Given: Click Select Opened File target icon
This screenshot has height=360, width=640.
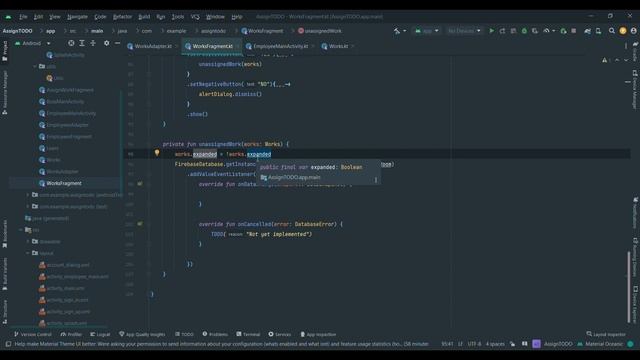Looking at the screenshot, I should [x=71, y=43].
